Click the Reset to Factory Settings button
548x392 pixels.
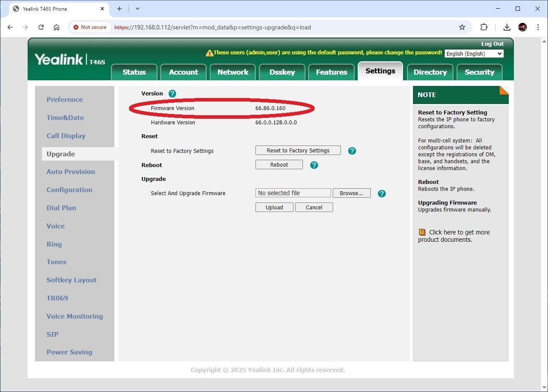pos(298,150)
